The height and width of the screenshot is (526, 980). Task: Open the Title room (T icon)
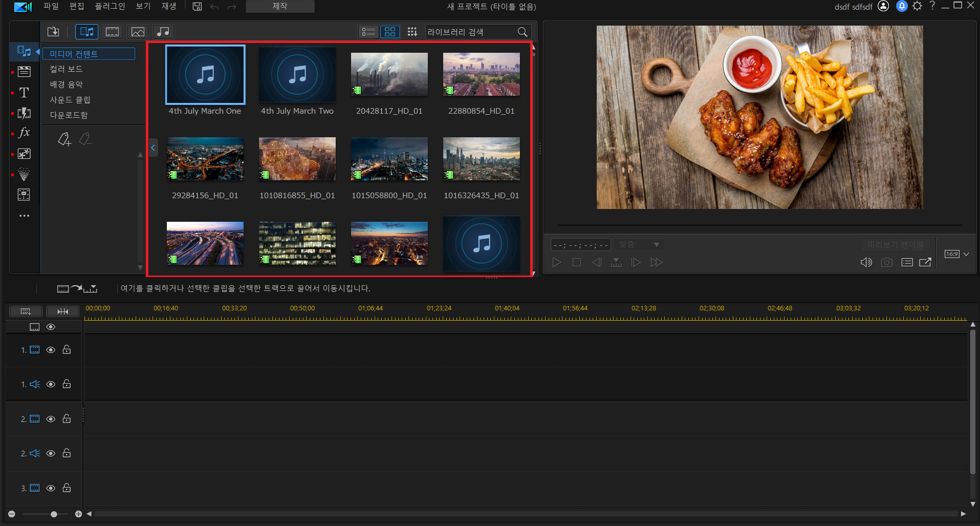[24, 93]
